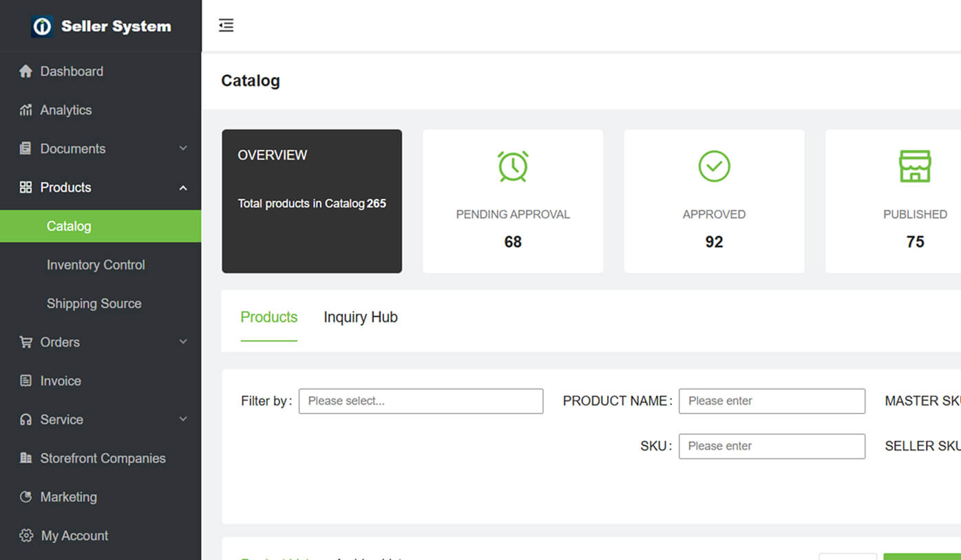Switch to the Inquiry Hub tab

[360, 317]
